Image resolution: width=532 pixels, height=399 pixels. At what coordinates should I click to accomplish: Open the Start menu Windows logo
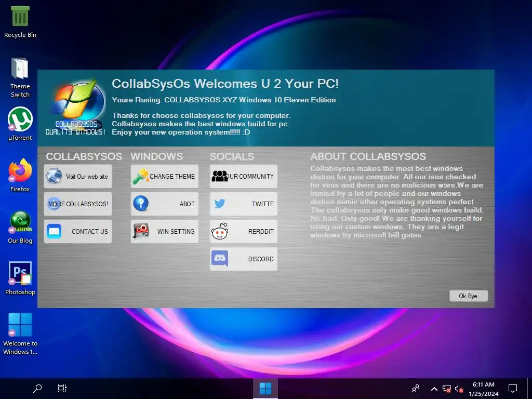[265, 389]
